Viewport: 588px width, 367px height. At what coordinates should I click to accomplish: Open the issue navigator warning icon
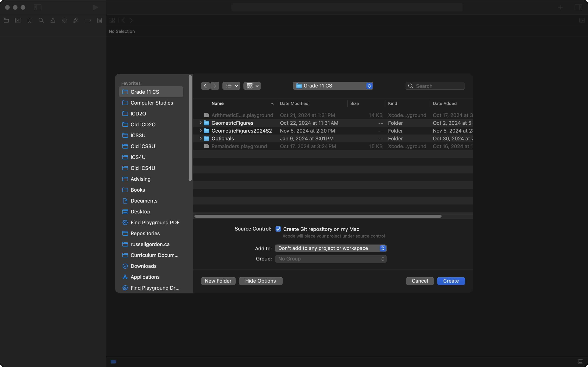53,21
